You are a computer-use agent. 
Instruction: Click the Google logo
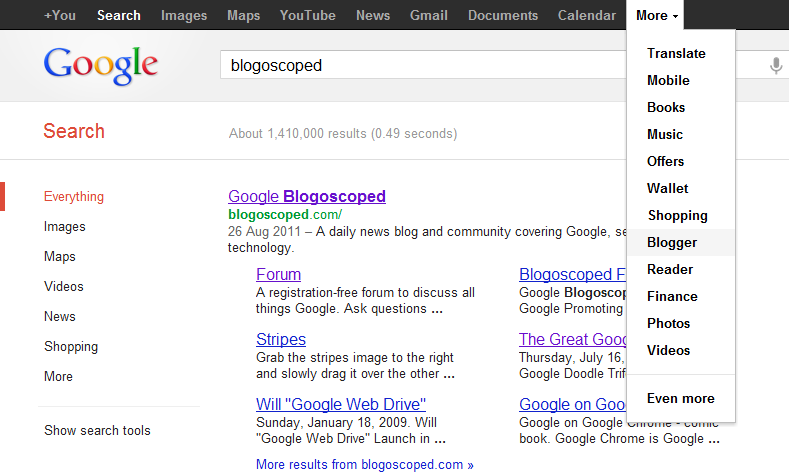pos(100,65)
